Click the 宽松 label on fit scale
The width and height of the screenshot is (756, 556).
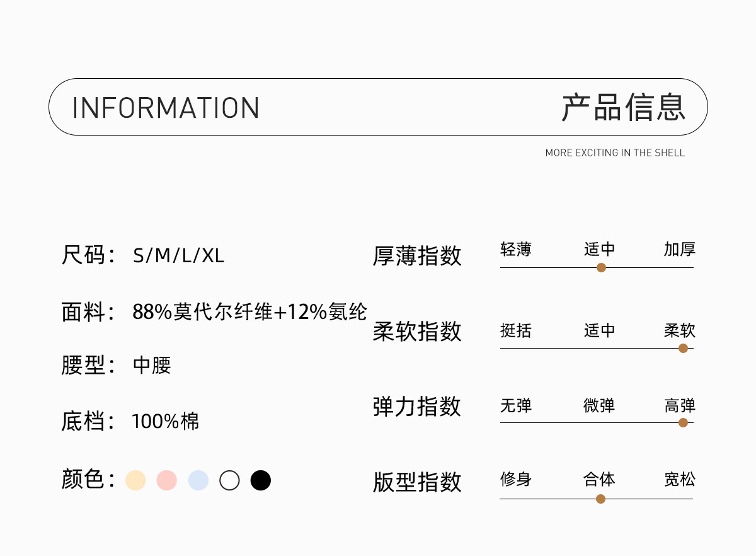pyautogui.click(x=679, y=480)
